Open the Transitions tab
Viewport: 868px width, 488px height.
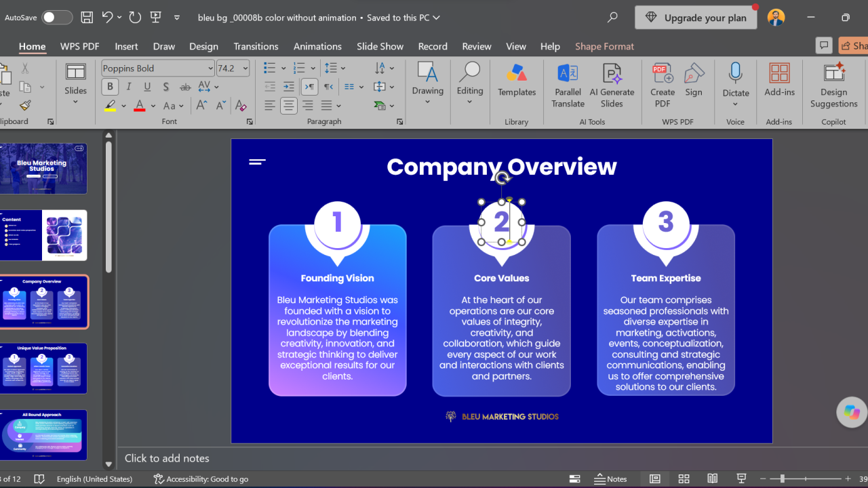[256, 46]
